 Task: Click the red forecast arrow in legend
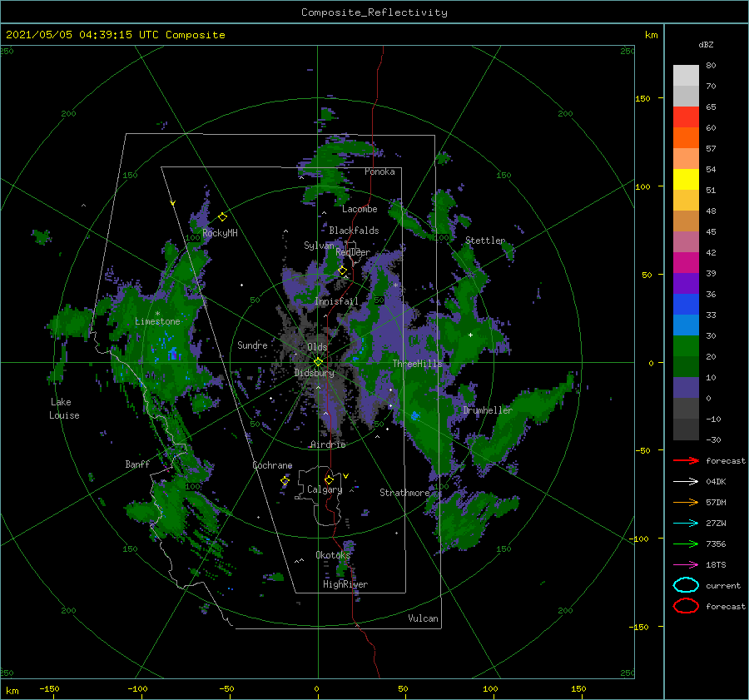coord(686,460)
